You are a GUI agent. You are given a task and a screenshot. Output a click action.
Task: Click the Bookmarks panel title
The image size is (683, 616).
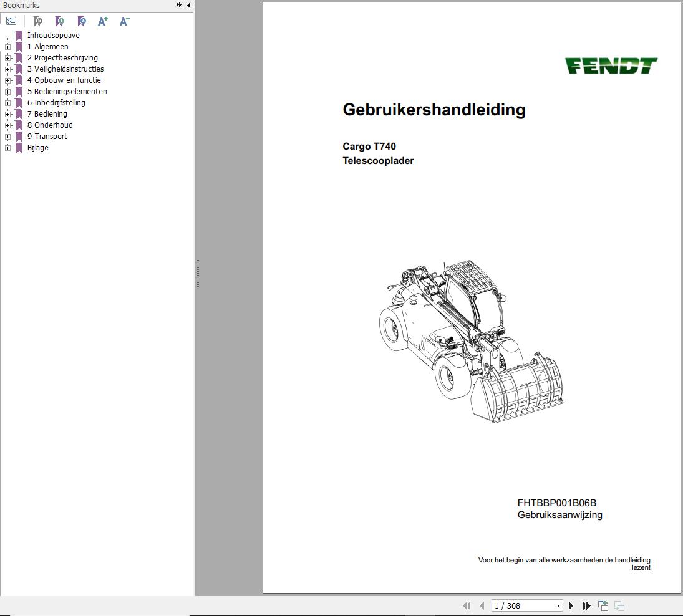point(21,5)
